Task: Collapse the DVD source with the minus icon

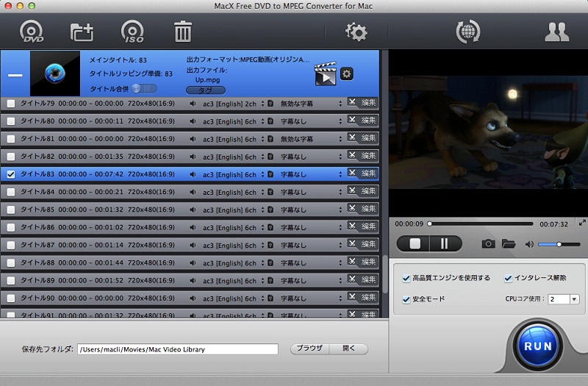Action: coord(15,75)
